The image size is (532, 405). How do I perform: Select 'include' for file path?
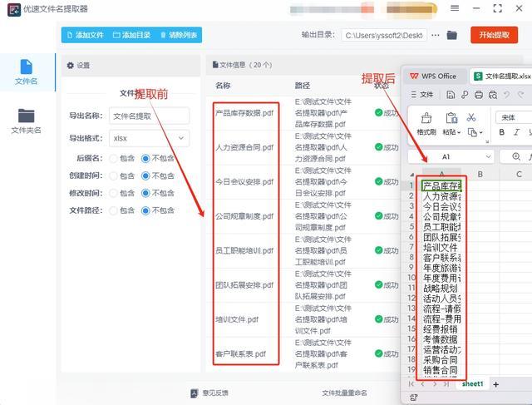tap(113, 210)
